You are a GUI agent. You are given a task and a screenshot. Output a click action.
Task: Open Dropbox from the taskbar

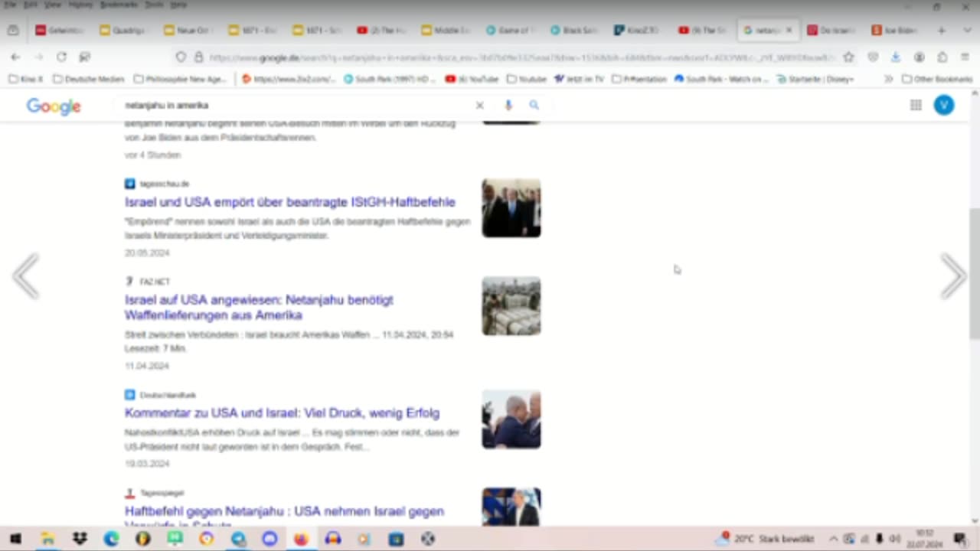point(80,539)
